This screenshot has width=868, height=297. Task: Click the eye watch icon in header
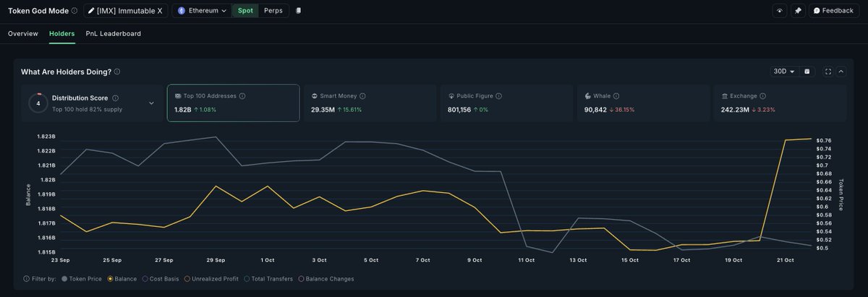(x=780, y=11)
